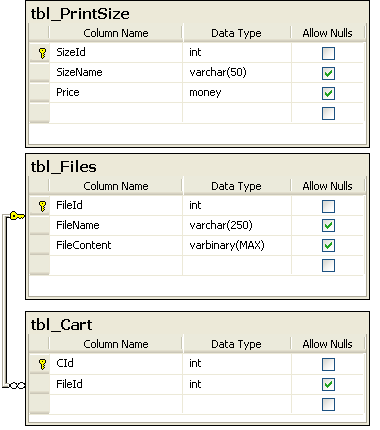Viewport: 380px width, 430px height.
Task: Select the infinity relationship endpoint on tbl_Cart
Action: 17,385
